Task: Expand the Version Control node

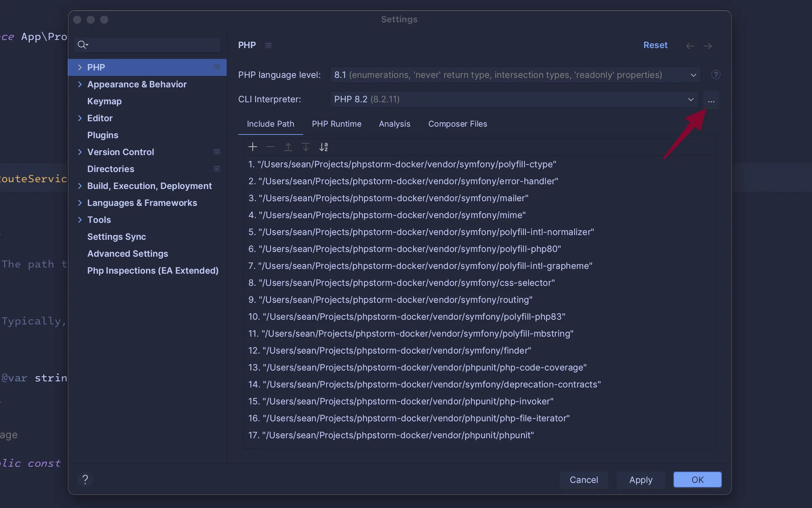Action: point(80,152)
